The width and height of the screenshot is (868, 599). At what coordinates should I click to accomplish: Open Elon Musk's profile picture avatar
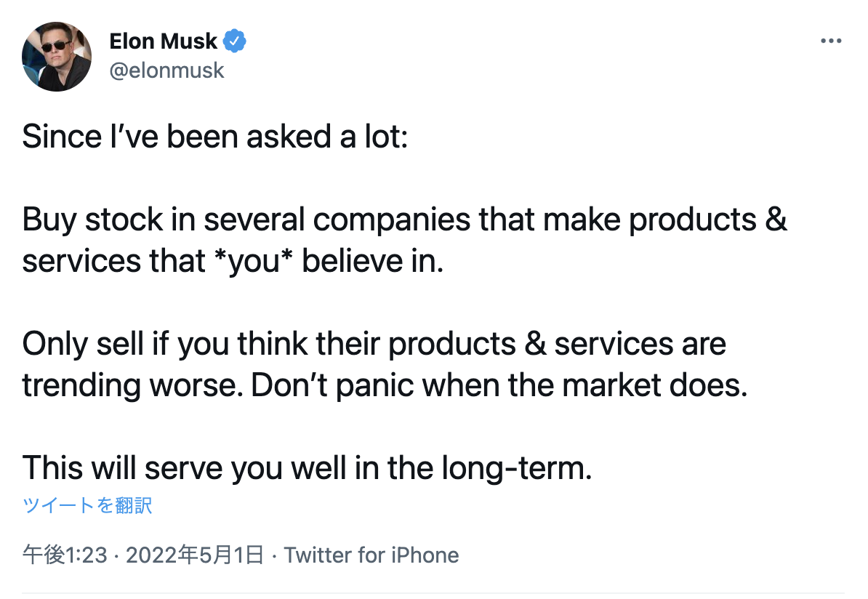tap(57, 57)
